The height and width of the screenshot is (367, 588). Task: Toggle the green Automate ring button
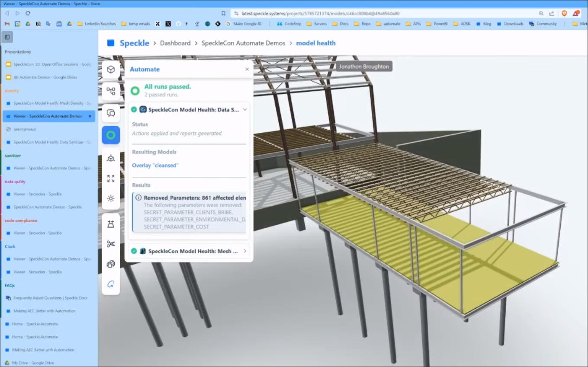pyautogui.click(x=111, y=135)
